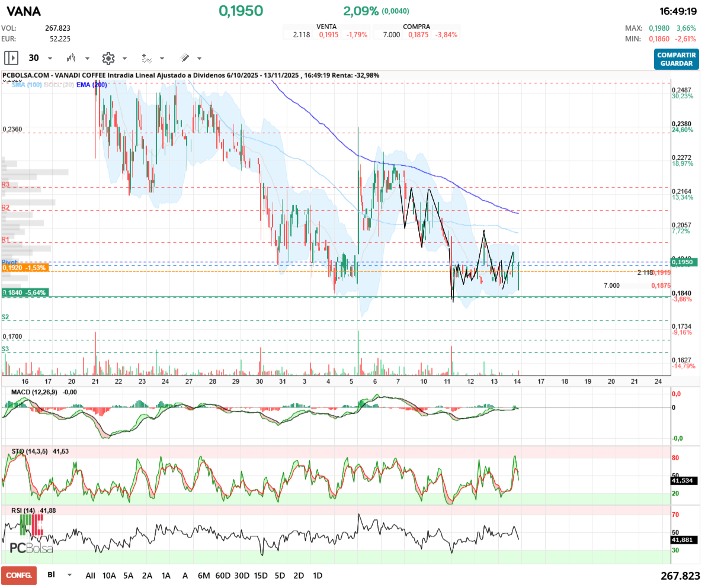This screenshot has height=588, width=708.
Task: Open the BI dropdown arrow
Action: click(x=69, y=575)
